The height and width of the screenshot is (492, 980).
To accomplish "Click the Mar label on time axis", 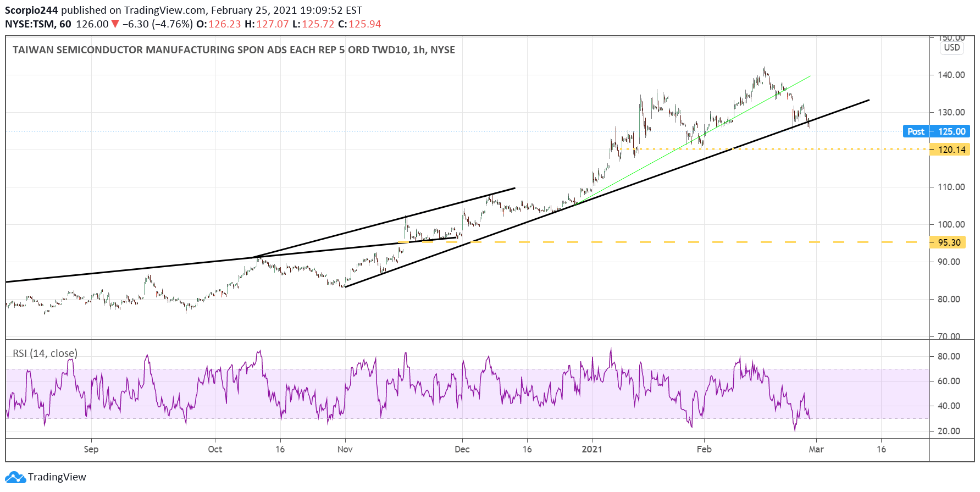I will pos(816,449).
